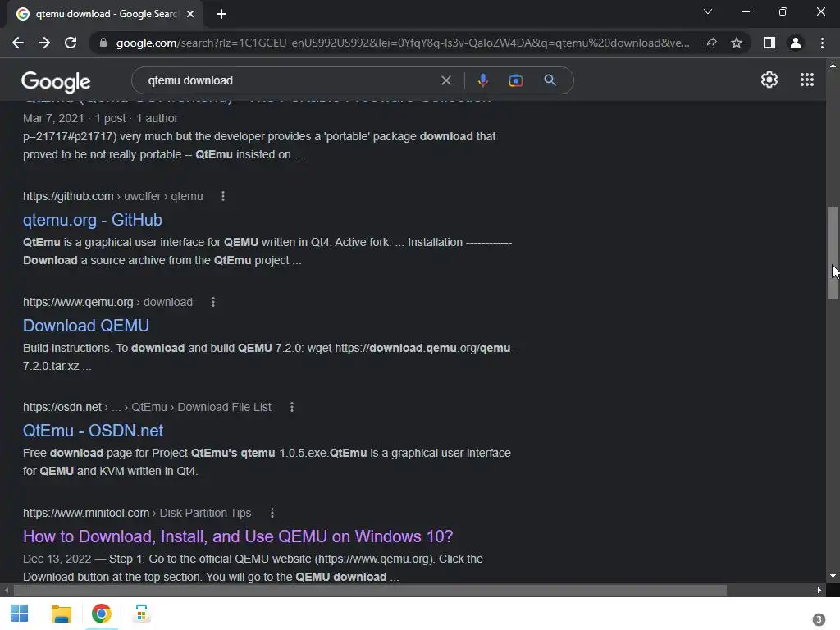Bookmark this page with star

click(x=737, y=43)
